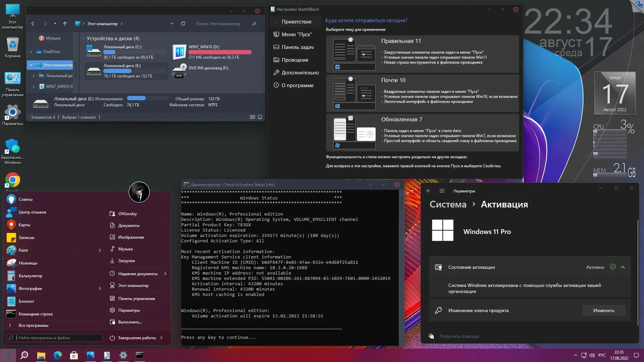Select Командная строка in Start menu

(36, 314)
